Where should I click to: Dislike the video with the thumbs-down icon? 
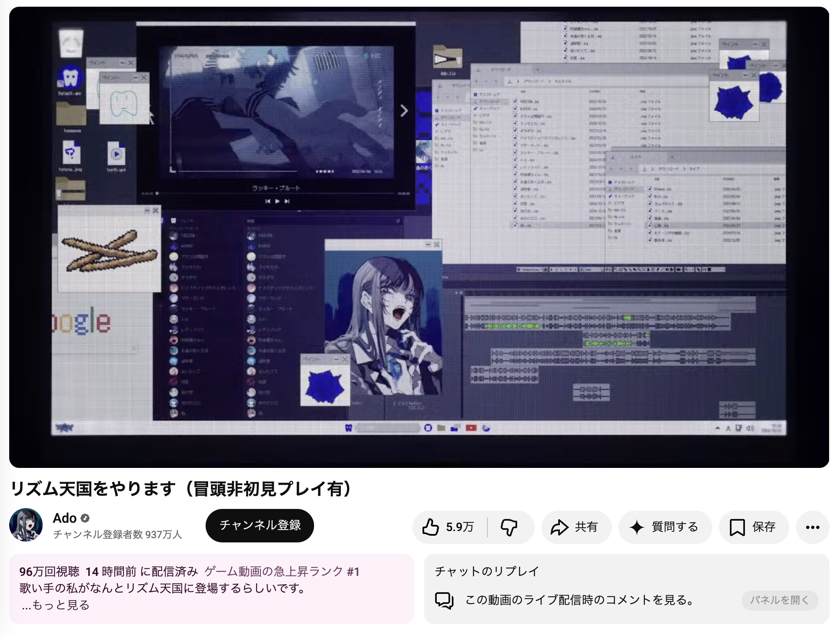click(x=509, y=527)
